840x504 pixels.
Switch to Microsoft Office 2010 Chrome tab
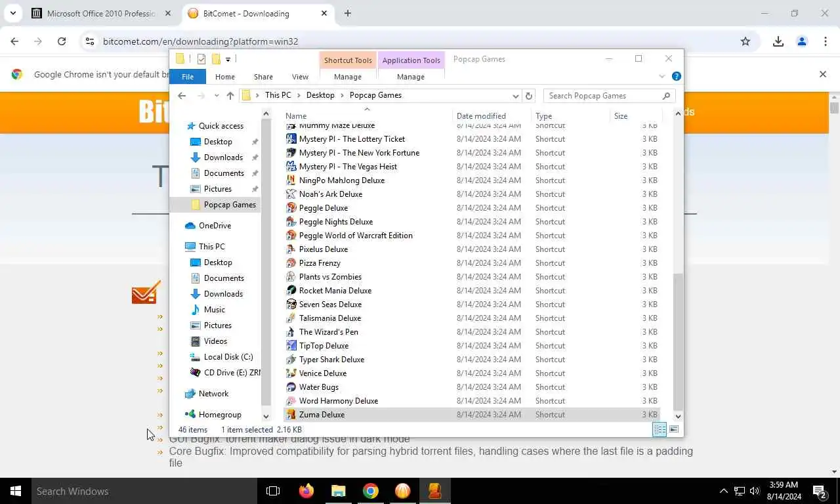click(102, 13)
